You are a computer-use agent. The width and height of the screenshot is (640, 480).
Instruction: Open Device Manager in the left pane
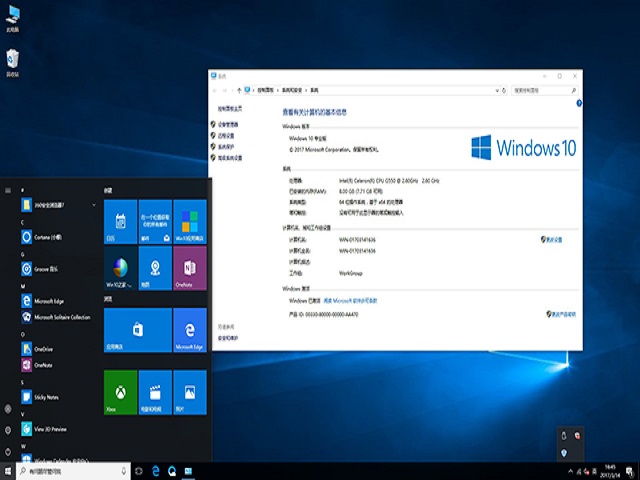pyautogui.click(x=229, y=125)
